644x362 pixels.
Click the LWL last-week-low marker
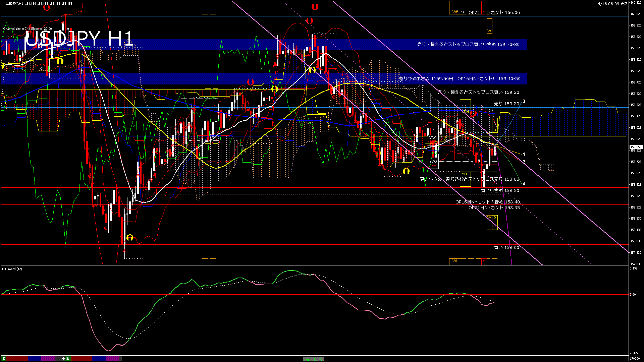tap(454, 261)
